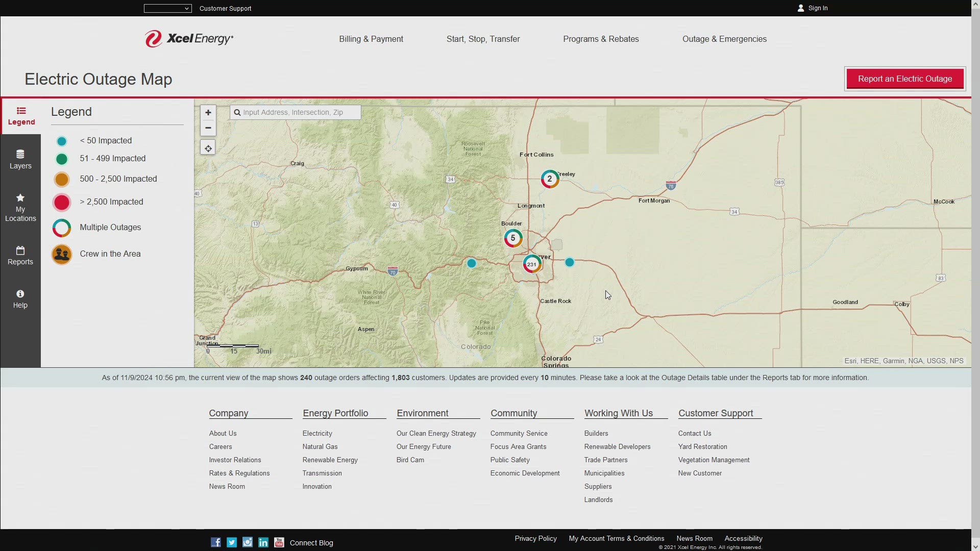Screen dimensions: 980x551
Task: Open Outage & Emergencies menu
Action: pos(724,39)
